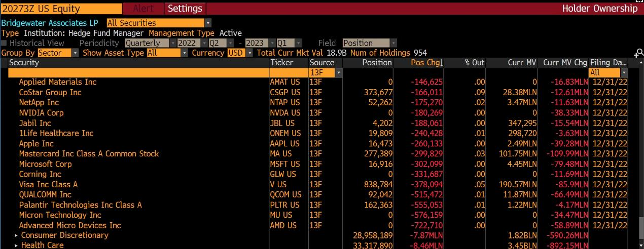Open the Settings menu

click(x=185, y=8)
